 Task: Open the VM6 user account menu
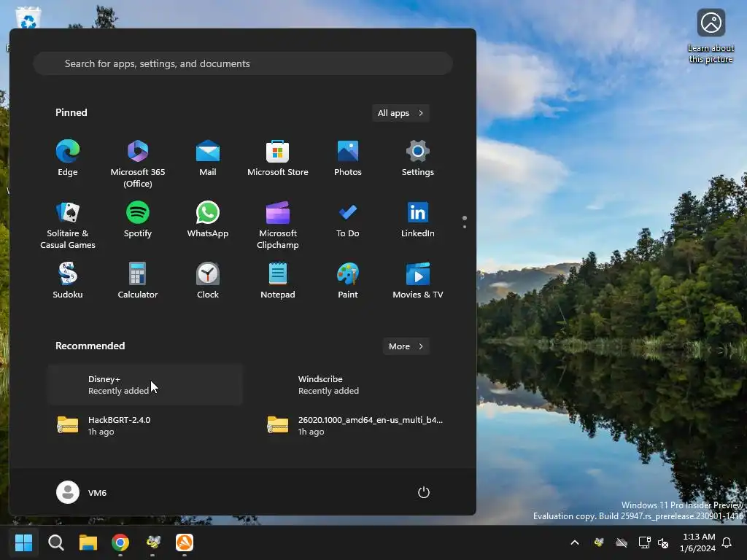point(82,492)
